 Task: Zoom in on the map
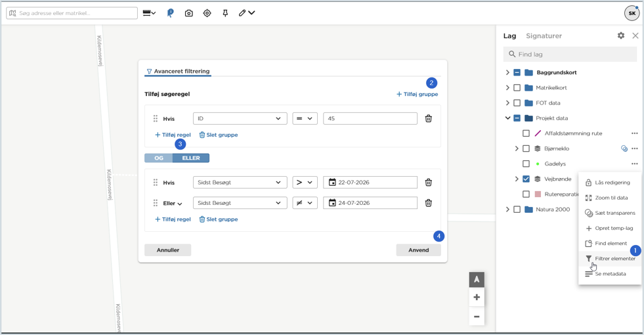[x=477, y=297]
